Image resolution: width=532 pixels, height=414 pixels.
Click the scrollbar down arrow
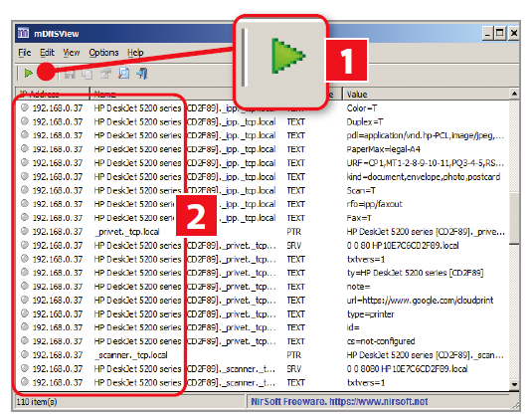(x=514, y=384)
